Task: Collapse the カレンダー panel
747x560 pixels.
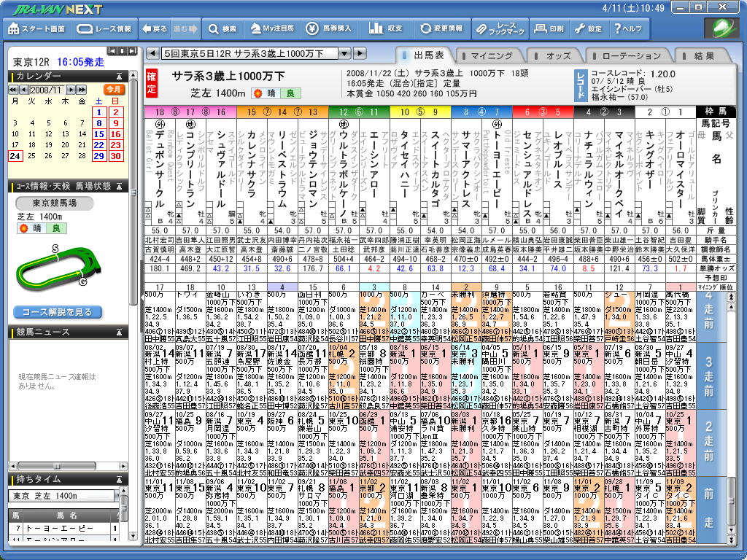Action: click(120, 76)
